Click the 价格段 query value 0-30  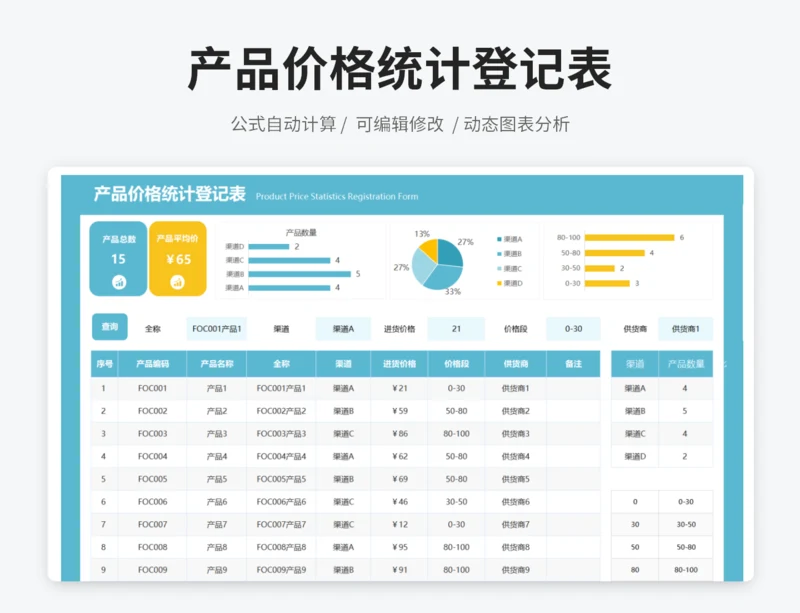coord(573,329)
